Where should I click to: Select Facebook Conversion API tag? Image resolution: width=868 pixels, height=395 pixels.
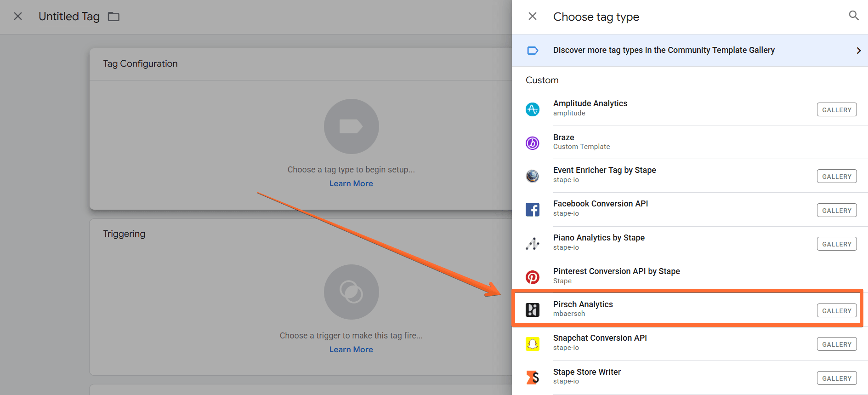(x=690, y=210)
